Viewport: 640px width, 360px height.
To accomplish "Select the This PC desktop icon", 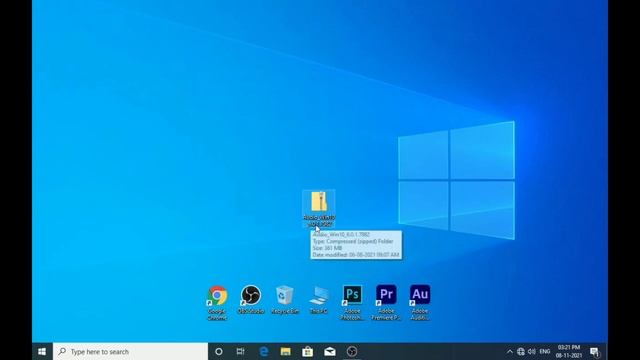I will pyautogui.click(x=319, y=300).
